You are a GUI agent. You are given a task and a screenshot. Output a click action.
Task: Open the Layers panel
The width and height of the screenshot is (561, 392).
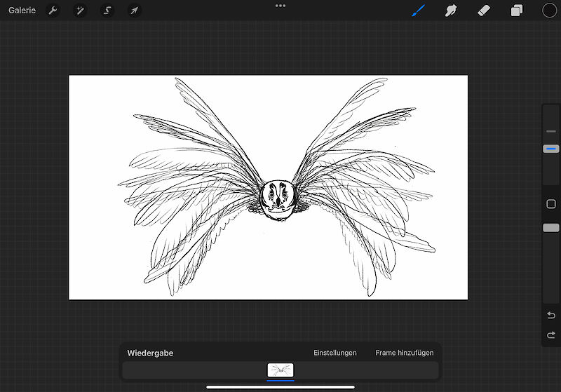pos(516,11)
